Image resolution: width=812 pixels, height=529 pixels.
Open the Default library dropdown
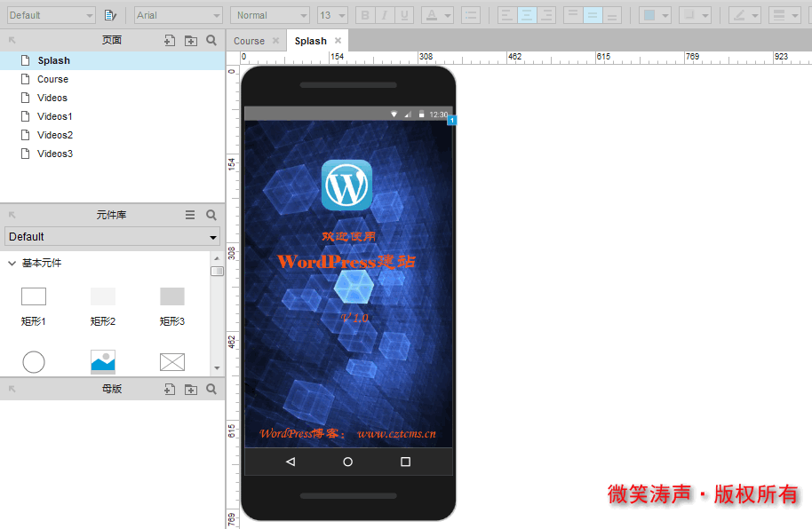(112, 237)
